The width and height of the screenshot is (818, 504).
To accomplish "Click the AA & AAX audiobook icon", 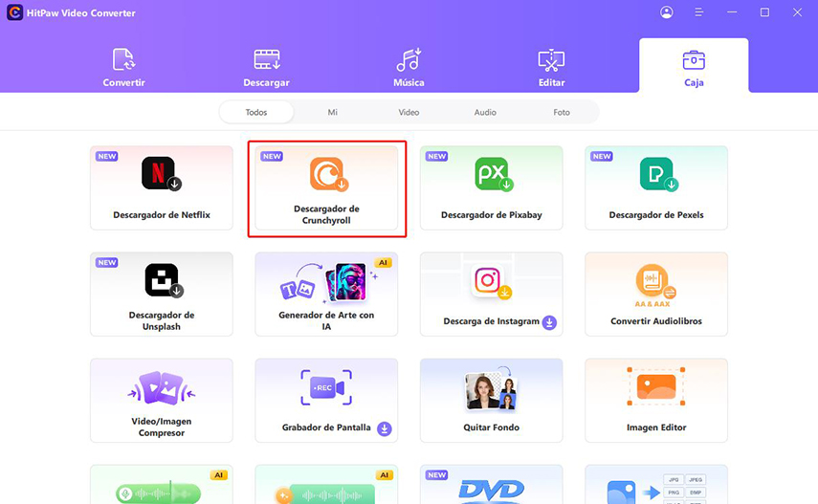I will coord(655,285).
